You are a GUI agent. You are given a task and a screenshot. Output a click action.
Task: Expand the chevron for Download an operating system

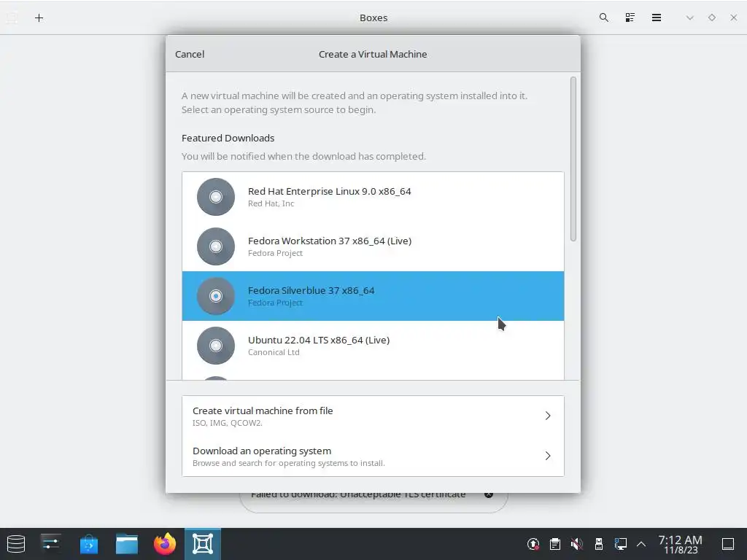548,456
